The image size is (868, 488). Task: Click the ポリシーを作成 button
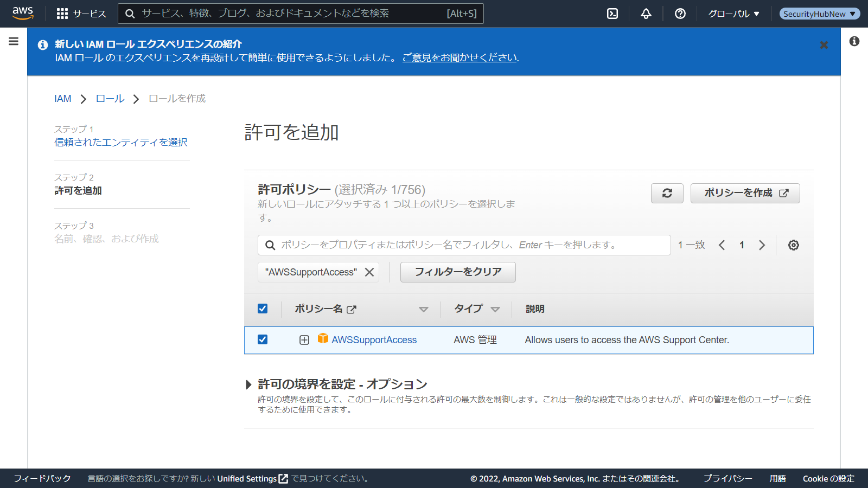(745, 193)
